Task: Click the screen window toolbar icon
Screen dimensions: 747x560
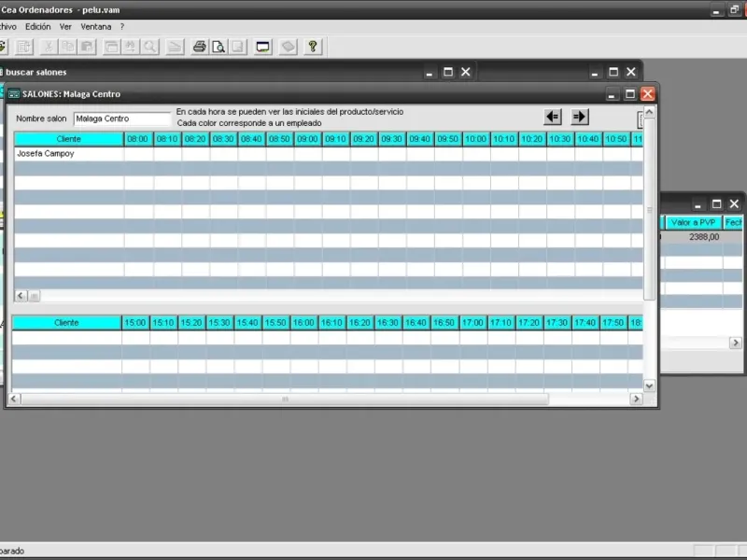Action: click(262, 47)
